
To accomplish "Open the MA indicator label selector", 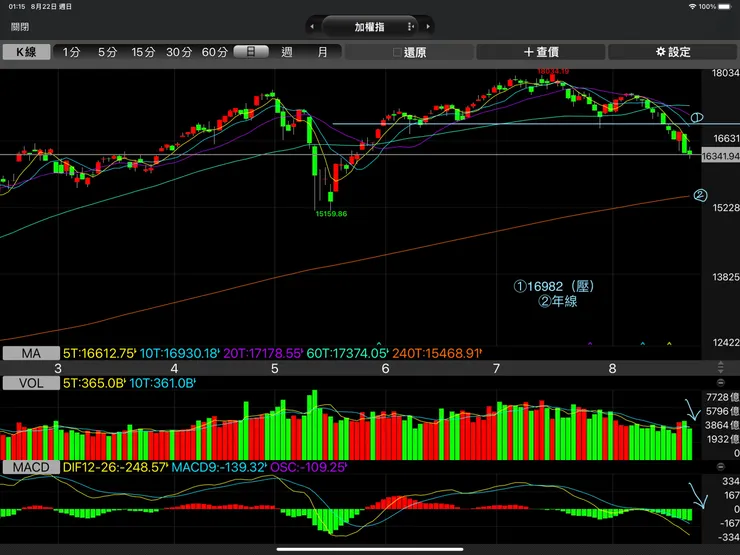I will tap(31, 353).
